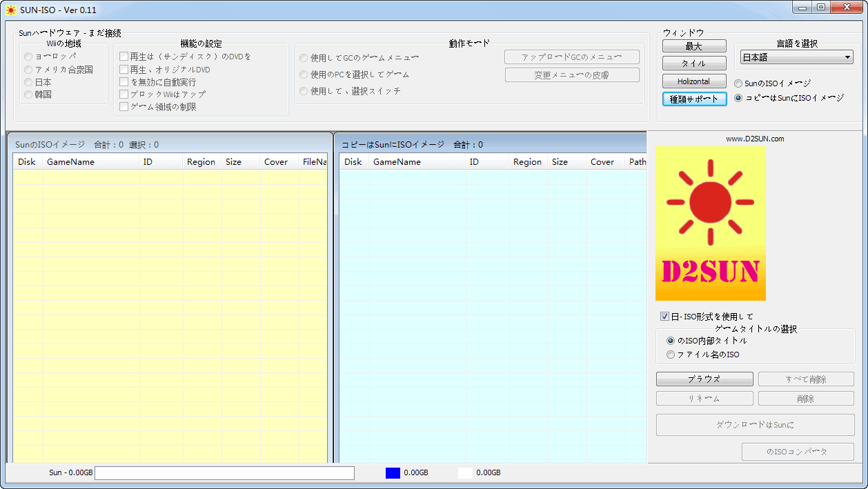This screenshot has width=868, height=489.
Task: Enable the 再生、オリジナルDVD checkbox
Action: tap(124, 70)
